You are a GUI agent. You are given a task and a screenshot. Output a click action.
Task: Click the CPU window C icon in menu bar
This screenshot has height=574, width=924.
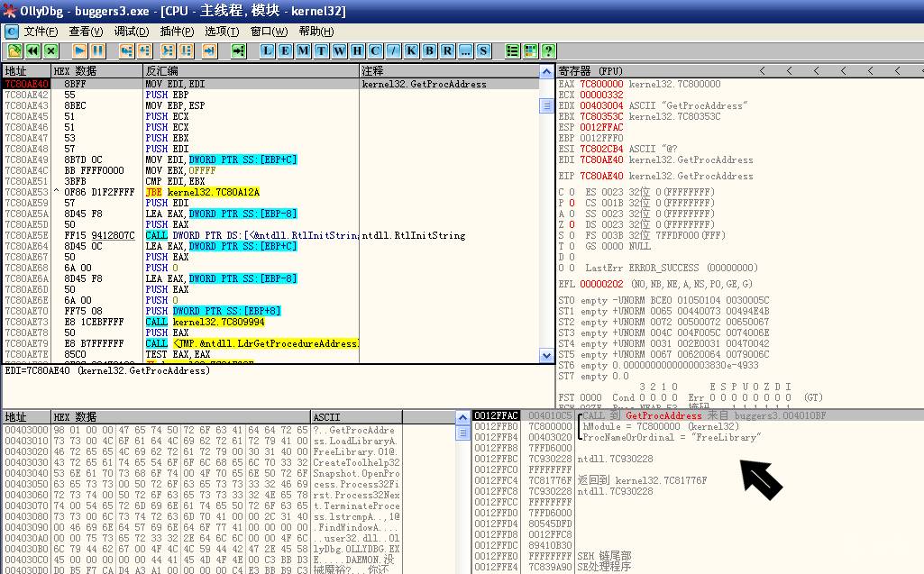pos(11,32)
